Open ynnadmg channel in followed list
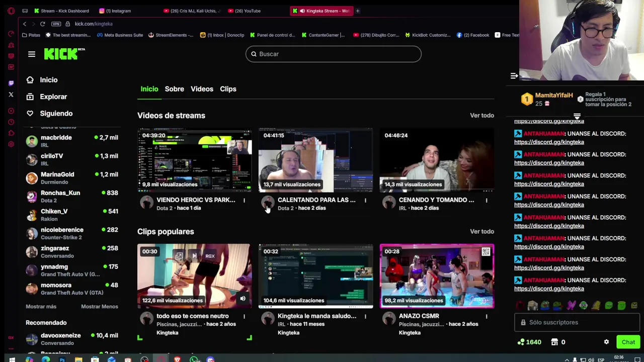The image size is (644, 362). coord(72,270)
